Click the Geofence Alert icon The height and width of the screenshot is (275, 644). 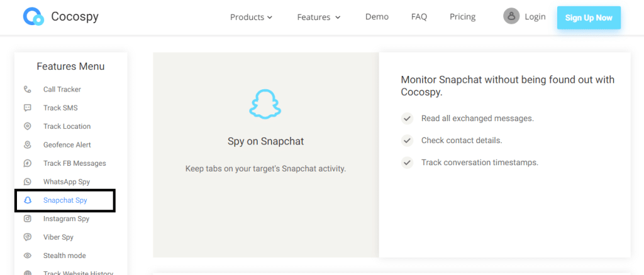point(28,144)
